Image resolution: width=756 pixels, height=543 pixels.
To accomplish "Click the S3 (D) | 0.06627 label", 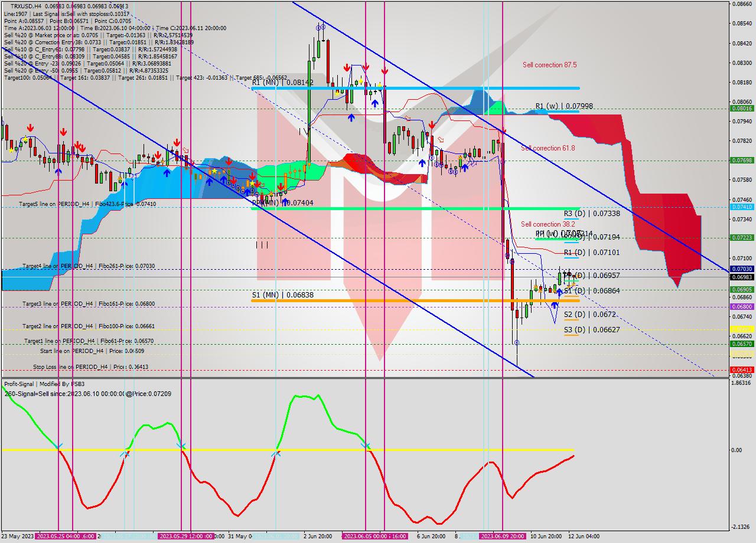I will pos(592,330).
